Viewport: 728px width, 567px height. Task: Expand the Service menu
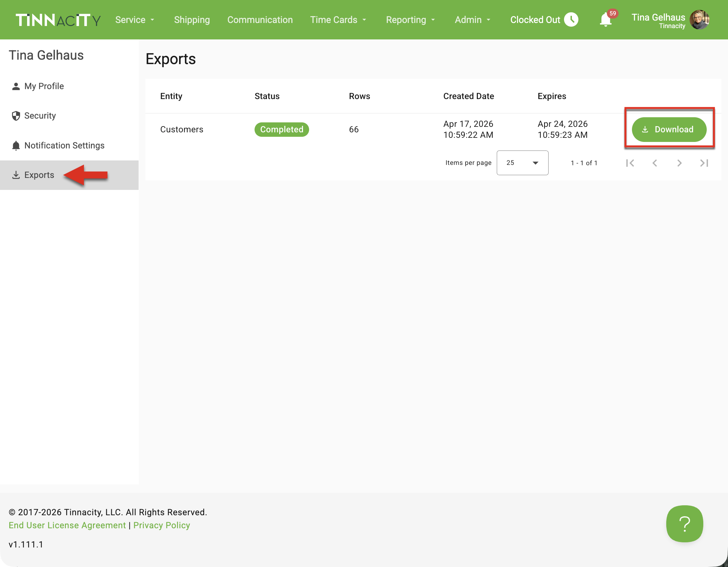(x=134, y=20)
